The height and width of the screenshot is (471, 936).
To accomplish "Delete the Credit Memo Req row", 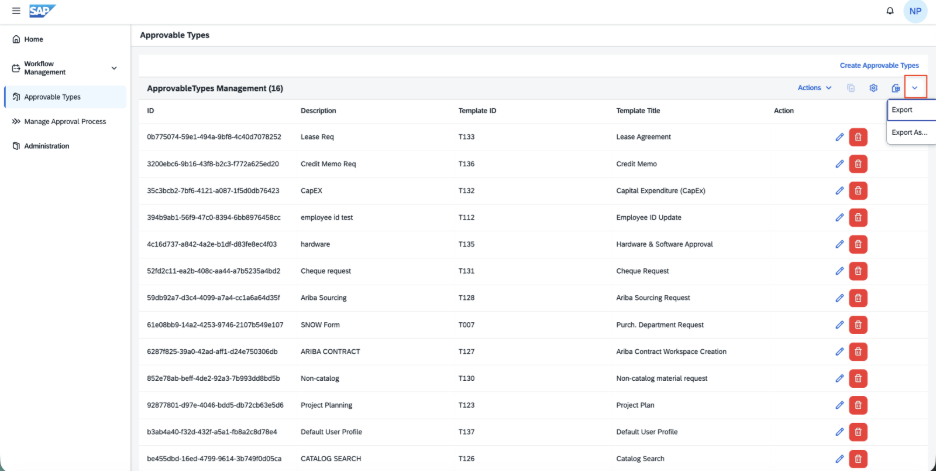I will [858, 164].
